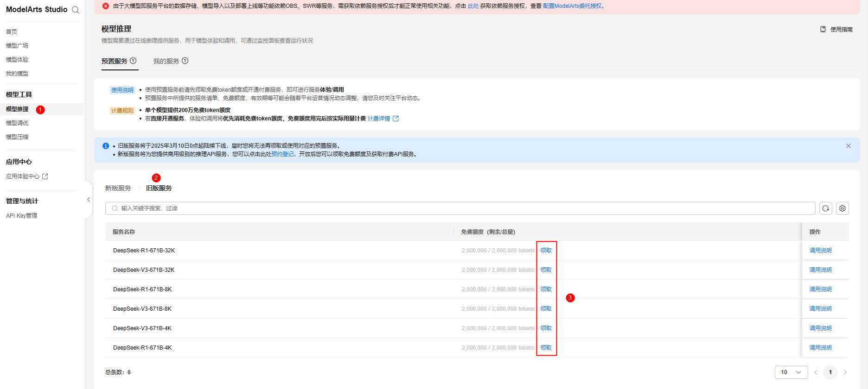
Task: Open the help icon next to 我的服务
Action: [185, 61]
